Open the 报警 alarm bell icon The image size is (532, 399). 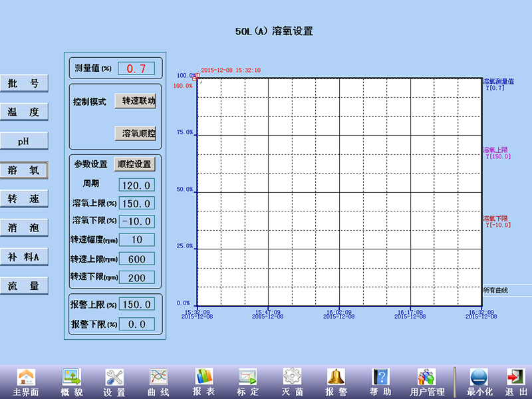336,378
